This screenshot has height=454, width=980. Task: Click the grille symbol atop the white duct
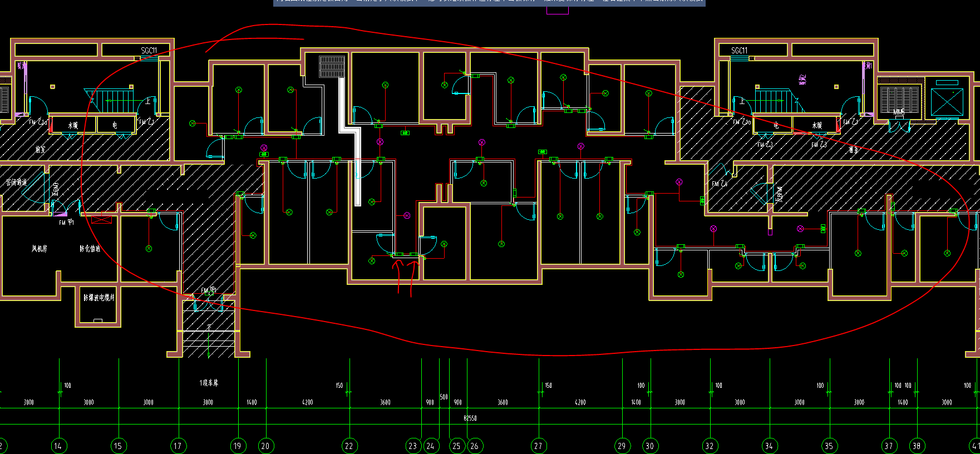tap(332, 66)
